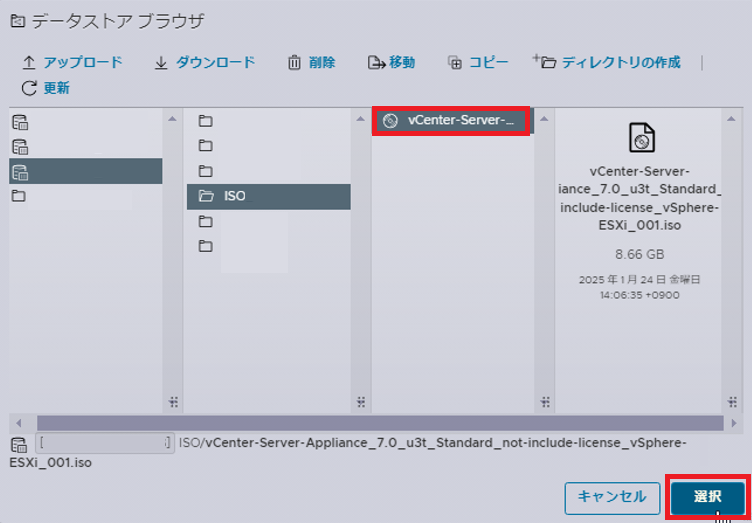This screenshot has width=752, height=523.
Task: Click the データストア ブラウザ title icon
Action: point(18,22)
